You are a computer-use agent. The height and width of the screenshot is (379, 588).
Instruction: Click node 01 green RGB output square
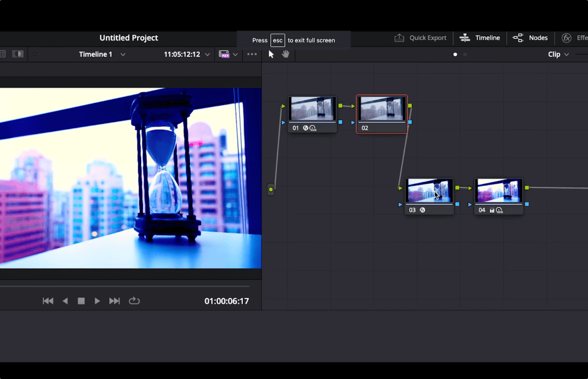340,106
